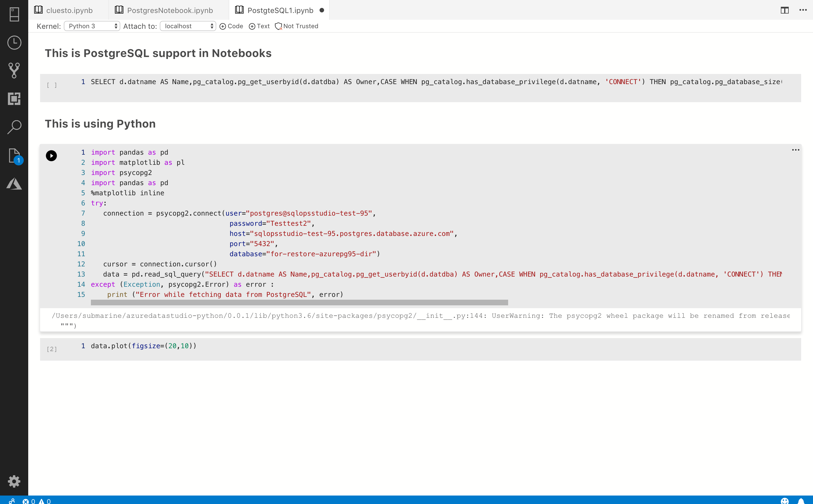This screenshot has height=504, width=813.
Task: Open the Task History panel
Action: pyautogui.click(x=14, y=43)
